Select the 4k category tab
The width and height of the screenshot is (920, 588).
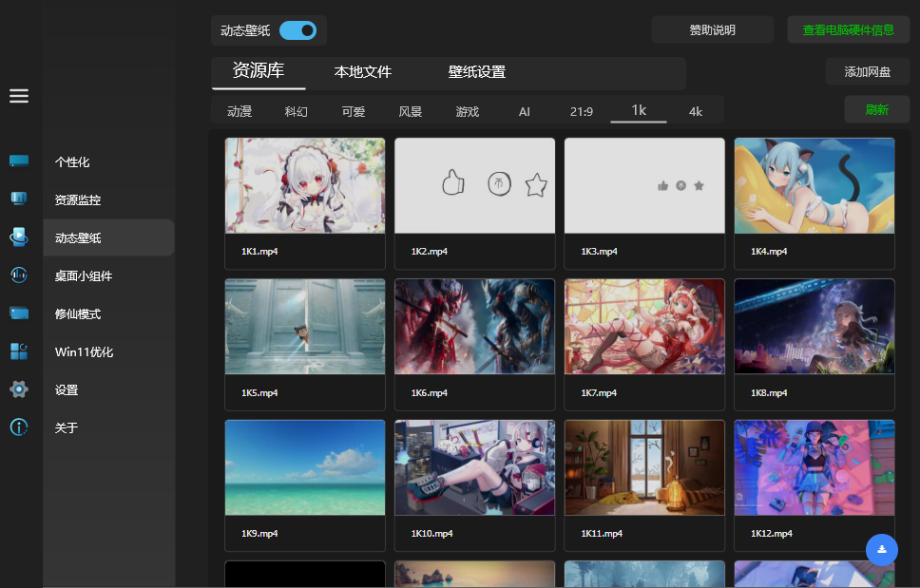tap(696, 111)
